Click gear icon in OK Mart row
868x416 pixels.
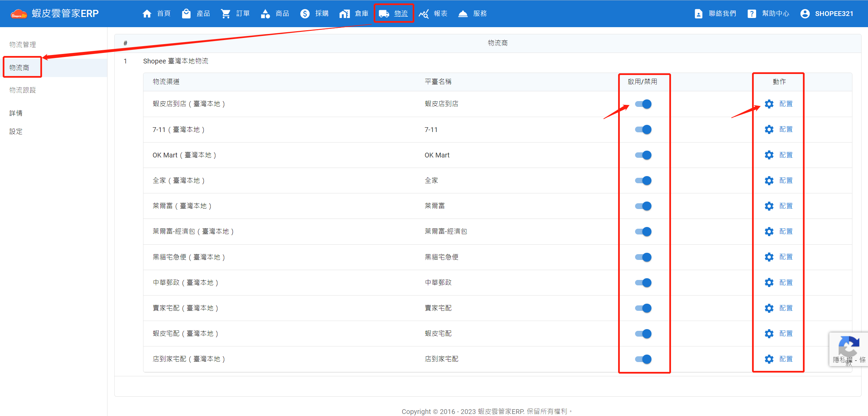tap(769, 155)
